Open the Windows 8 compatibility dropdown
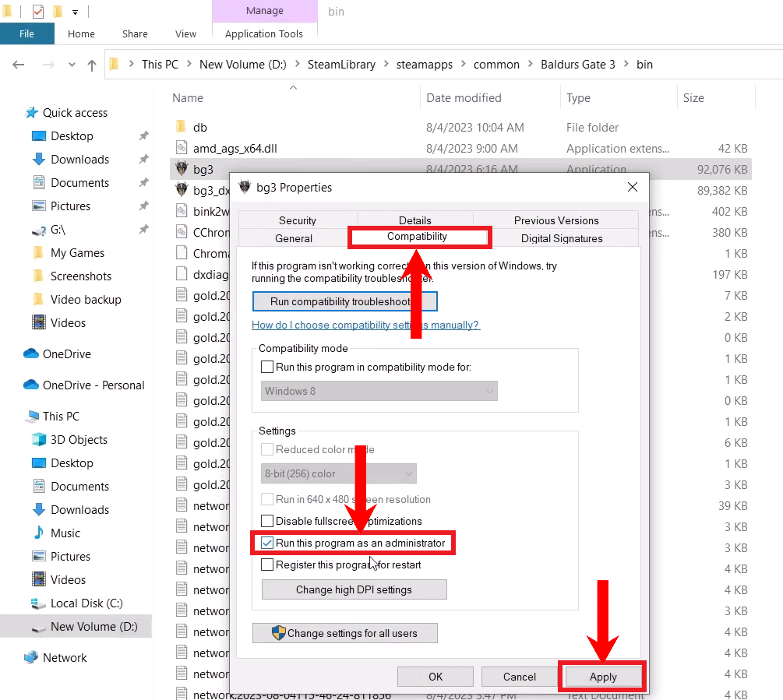 (379, 391)
